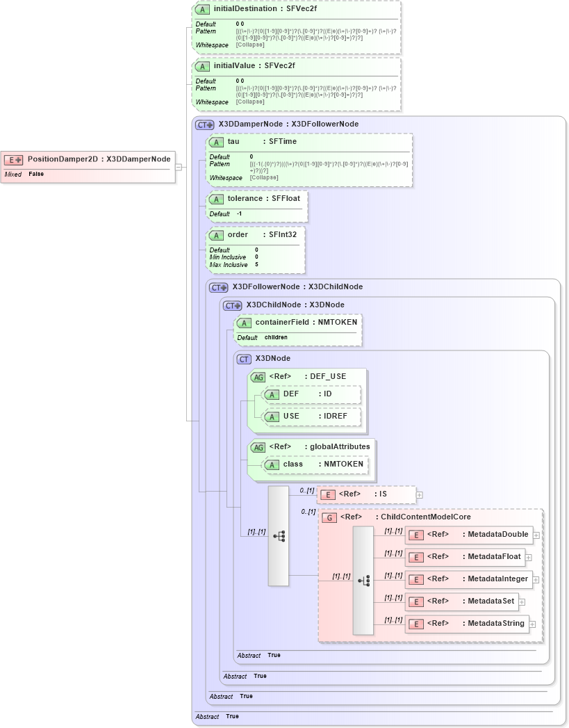Click the Min Inclusive 0 facet of order
569x728 pixels.
[234, 257]
